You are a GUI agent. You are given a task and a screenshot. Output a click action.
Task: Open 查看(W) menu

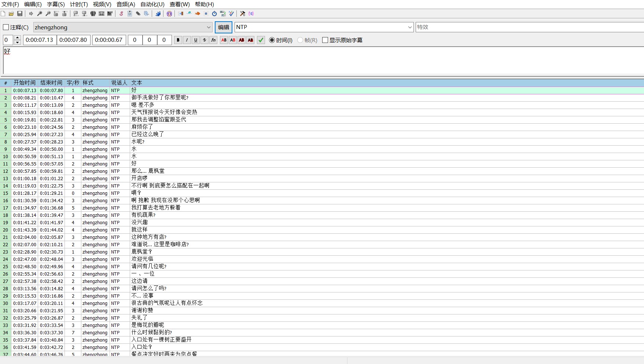[180, 4]
